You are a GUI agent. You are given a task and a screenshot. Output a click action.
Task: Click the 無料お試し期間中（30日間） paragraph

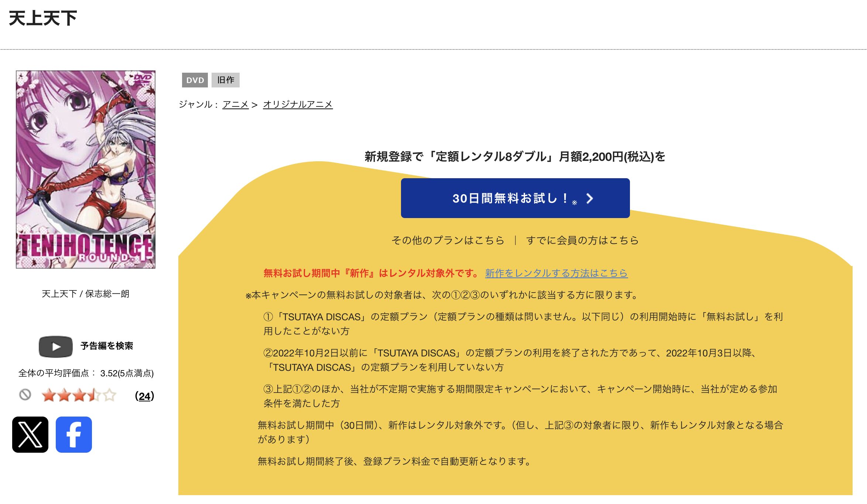tap(520, 432)
